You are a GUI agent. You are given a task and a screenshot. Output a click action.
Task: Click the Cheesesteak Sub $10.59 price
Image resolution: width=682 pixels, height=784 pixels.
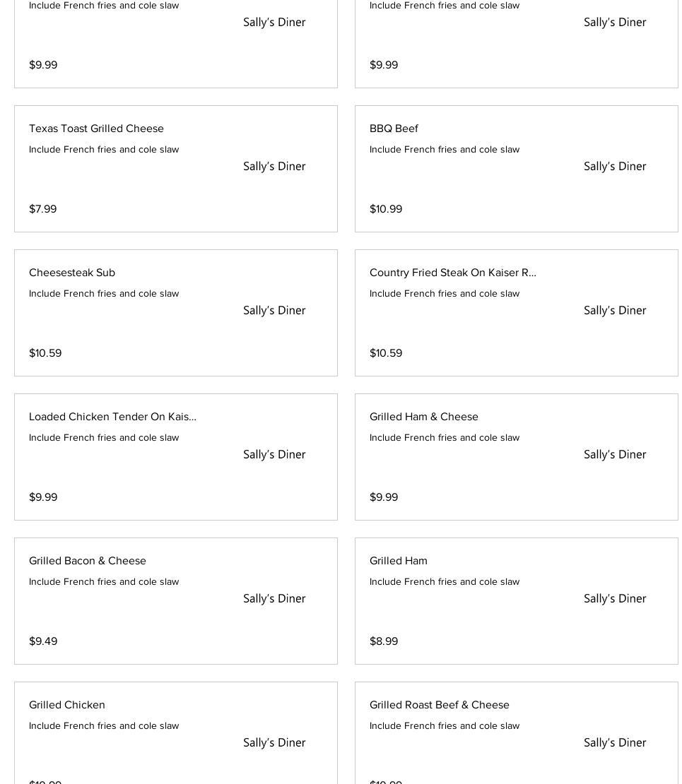click(45, 353)
